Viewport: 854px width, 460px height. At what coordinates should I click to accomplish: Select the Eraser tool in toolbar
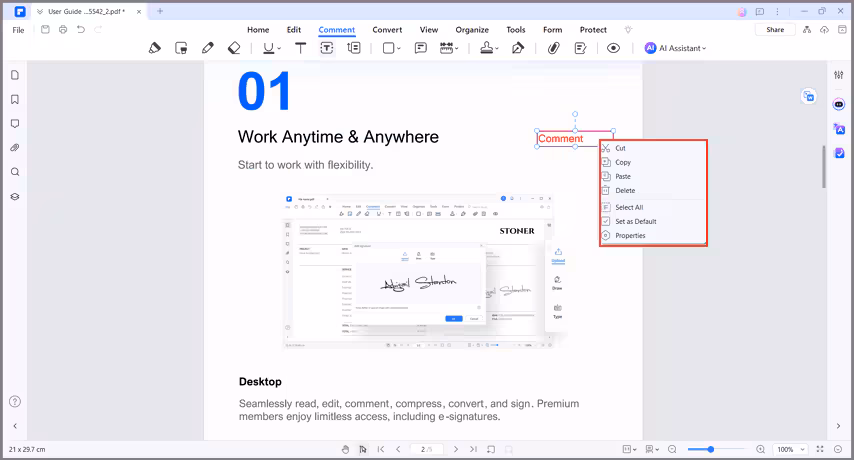(234, 48)
